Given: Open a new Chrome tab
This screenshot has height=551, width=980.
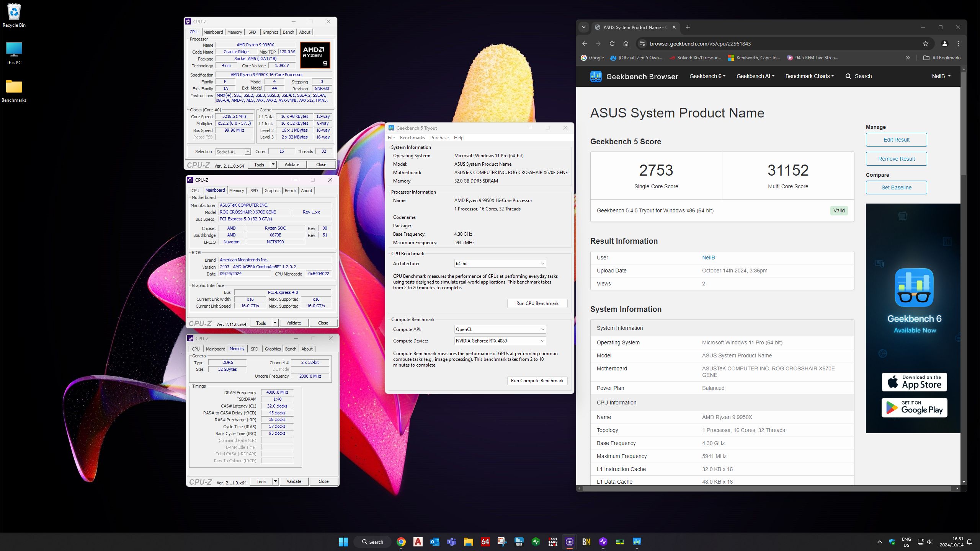Looking at the screenshot, I should point(688,27).
